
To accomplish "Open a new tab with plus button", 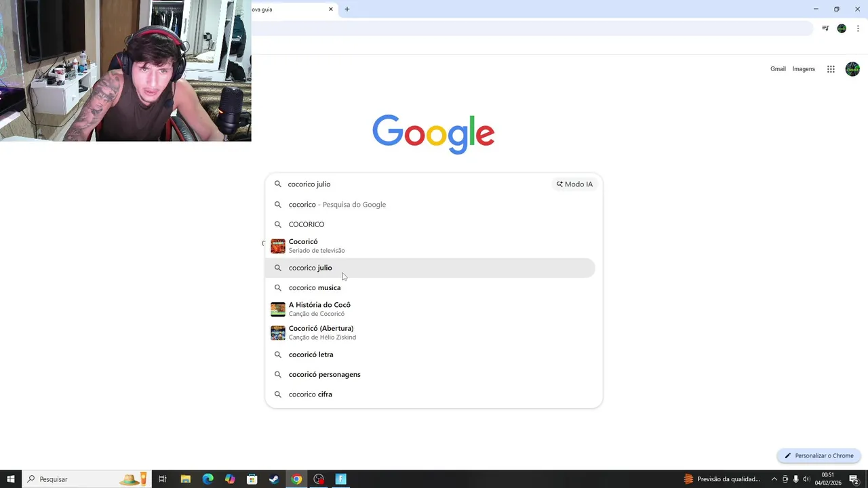I will 347,9.
